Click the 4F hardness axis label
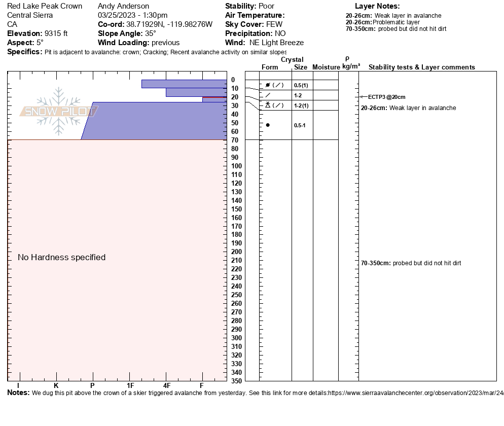The height and width of the screenshot is (426, 504). click(x=166, y=386)
